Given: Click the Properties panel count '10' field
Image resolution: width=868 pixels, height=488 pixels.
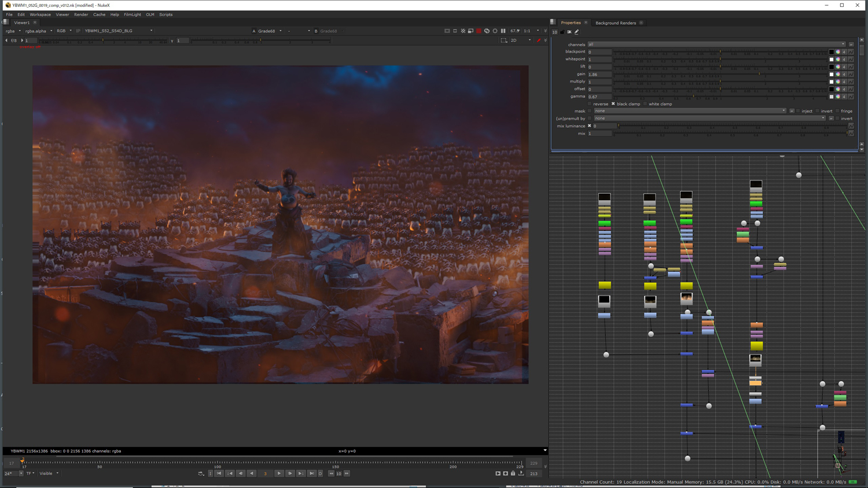Looking at the screenshot, I should tap(555, 32).
